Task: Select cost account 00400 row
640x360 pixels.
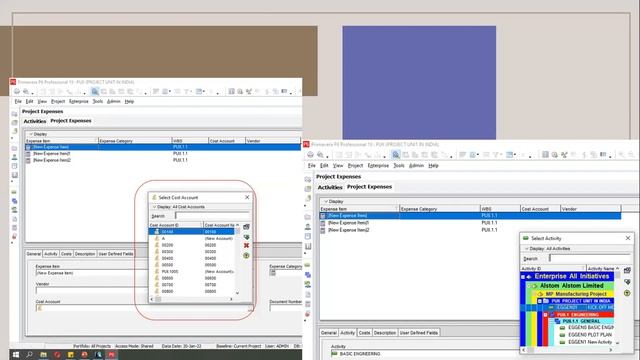Action: (x=192, y=258)
